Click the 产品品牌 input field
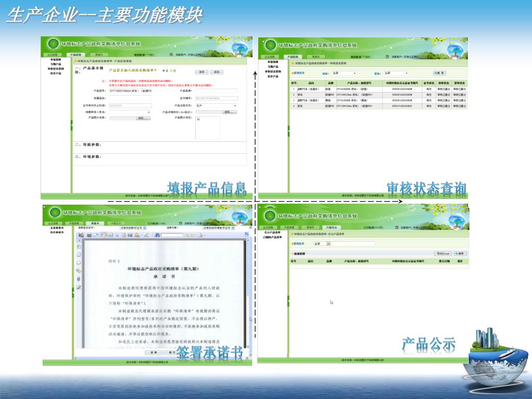 pyautogui.click(x=217, y=91)
